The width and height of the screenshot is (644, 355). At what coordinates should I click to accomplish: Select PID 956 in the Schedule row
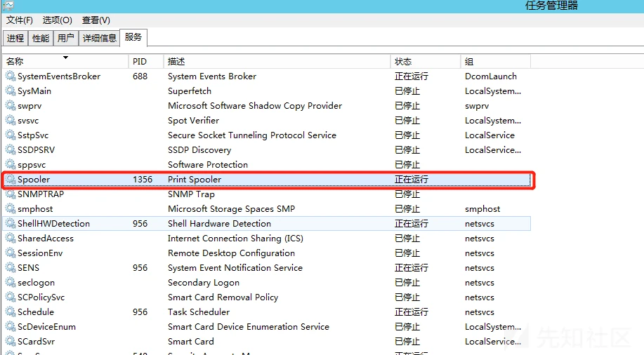[x=140, y=312]
